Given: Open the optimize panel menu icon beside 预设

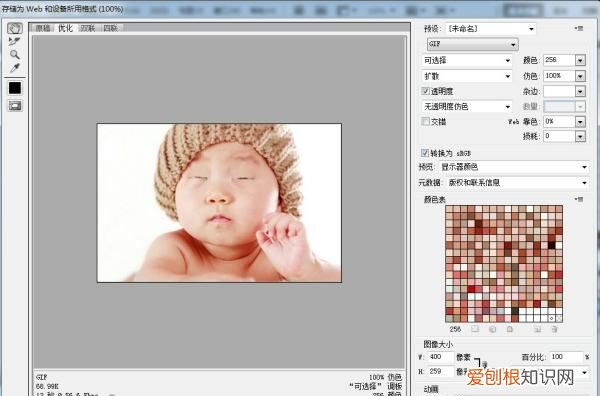Looking at the screenshot, I should coord(579,28).
